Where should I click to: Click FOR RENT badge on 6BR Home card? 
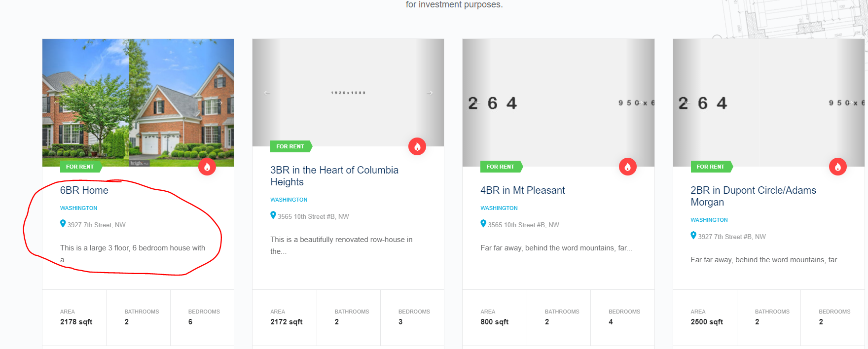(x=80, y=167)
